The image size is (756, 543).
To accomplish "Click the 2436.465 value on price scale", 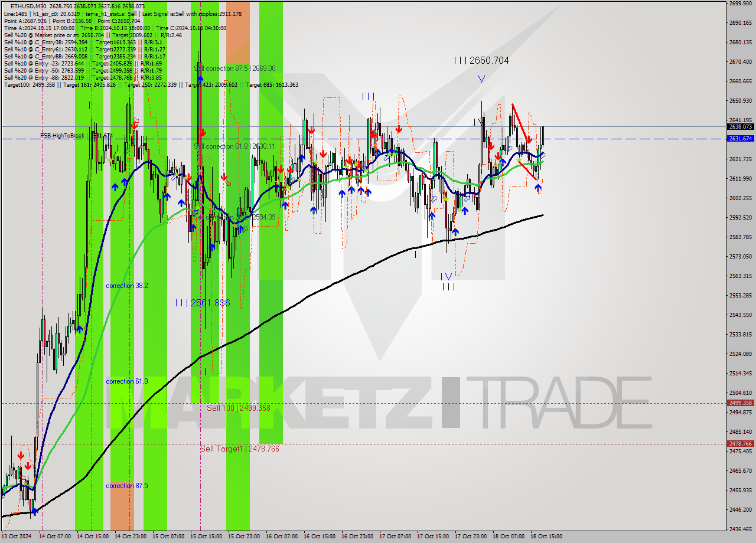I will pos(740,529).
